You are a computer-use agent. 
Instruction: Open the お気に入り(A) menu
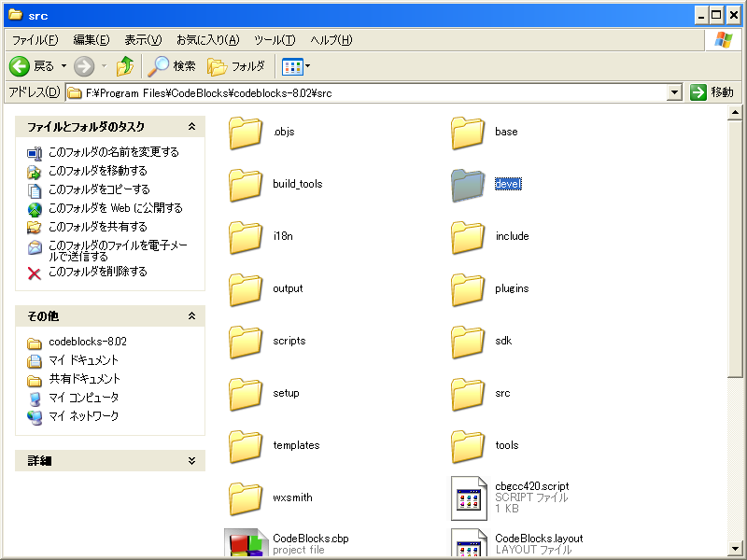pos(207,40)
